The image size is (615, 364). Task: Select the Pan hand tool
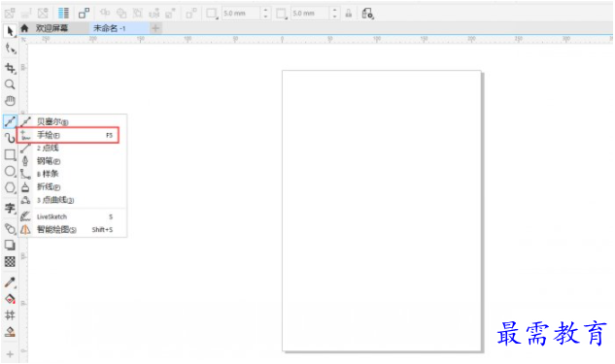pos(10,101)
